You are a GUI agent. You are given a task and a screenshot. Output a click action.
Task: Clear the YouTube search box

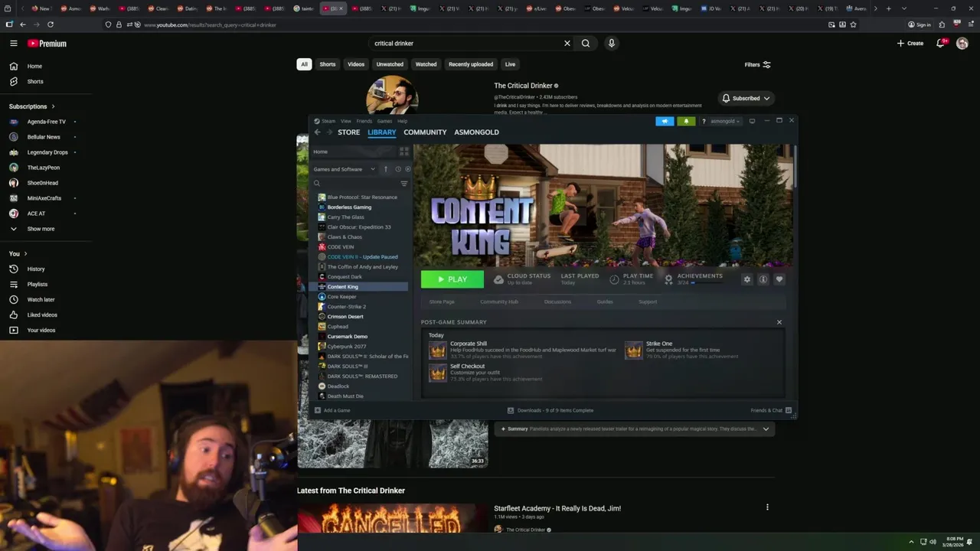[567, 44]
